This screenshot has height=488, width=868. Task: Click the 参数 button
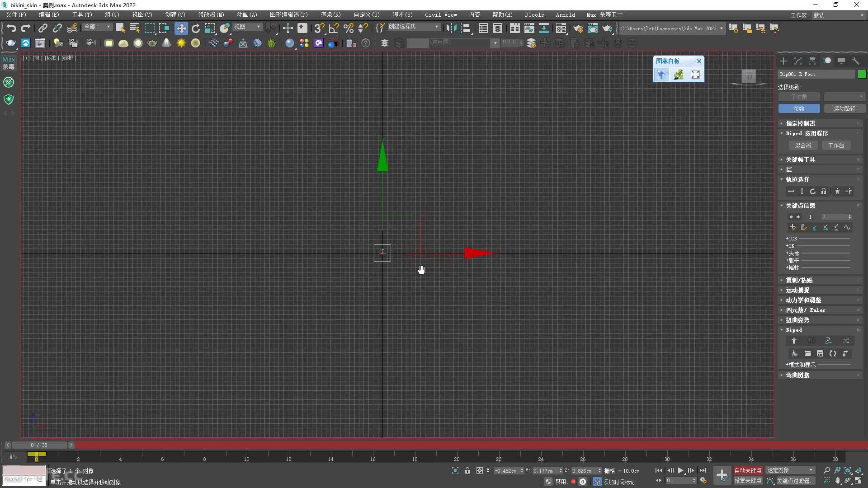pos(799,108)
